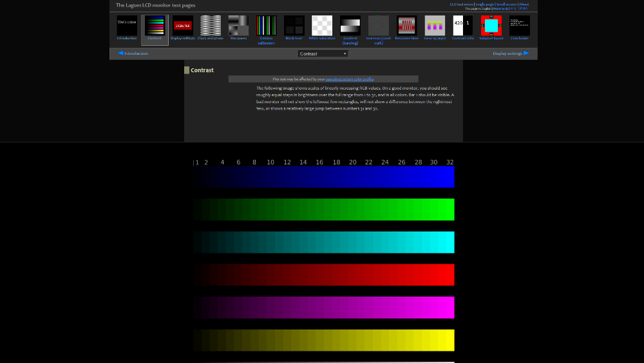Viewport: 644px width, 363px height.
Task: Open the About page link
Action: click(x=524, y=5)
